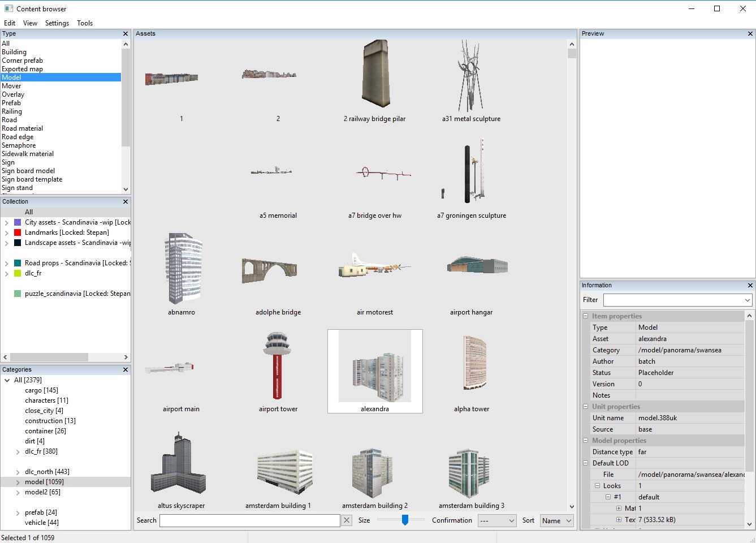Open the Confirmation dropdown
756x543 pixels.
coord(497,520)
